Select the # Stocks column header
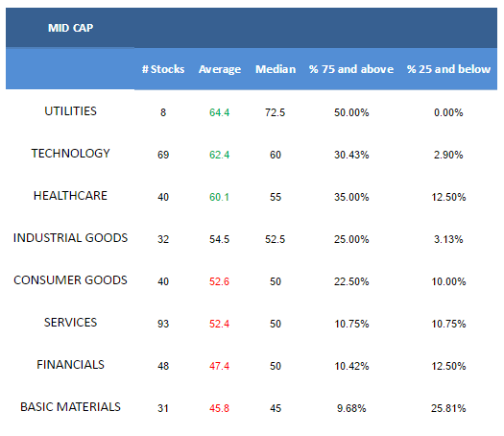504x436 pixels. tap(163, 69)
